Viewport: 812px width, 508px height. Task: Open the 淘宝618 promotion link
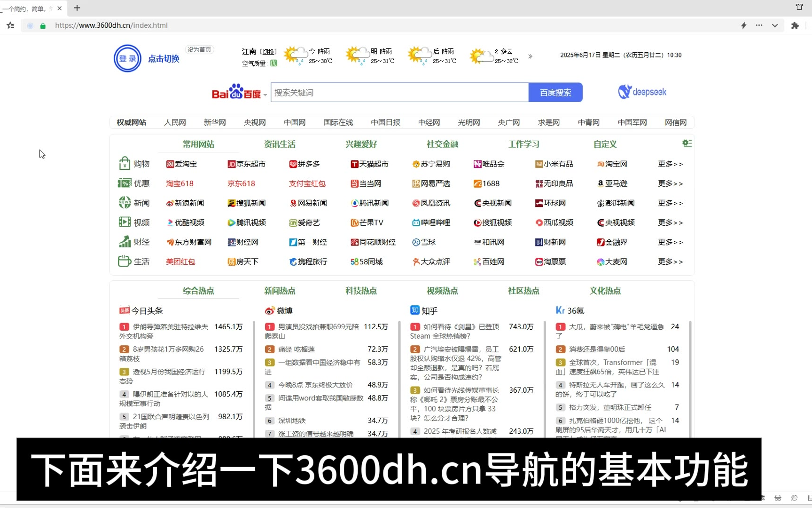180,183
